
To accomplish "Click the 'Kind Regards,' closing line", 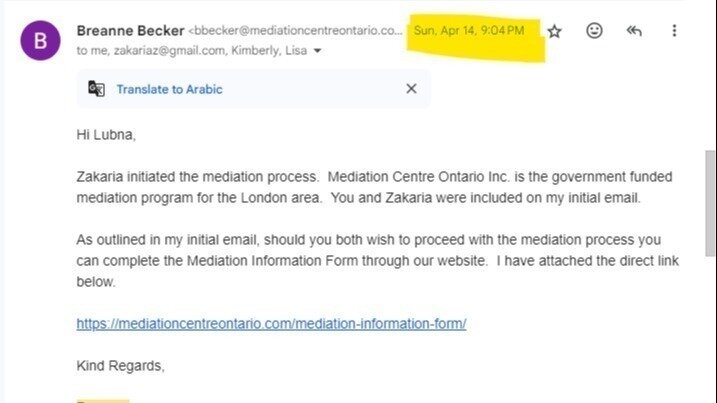I will 120,365.
